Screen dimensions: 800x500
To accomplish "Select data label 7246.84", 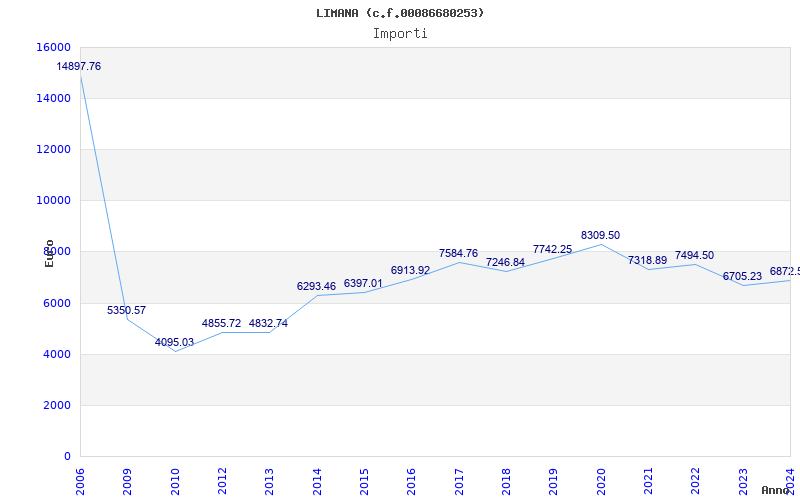I will coord(506,262).
